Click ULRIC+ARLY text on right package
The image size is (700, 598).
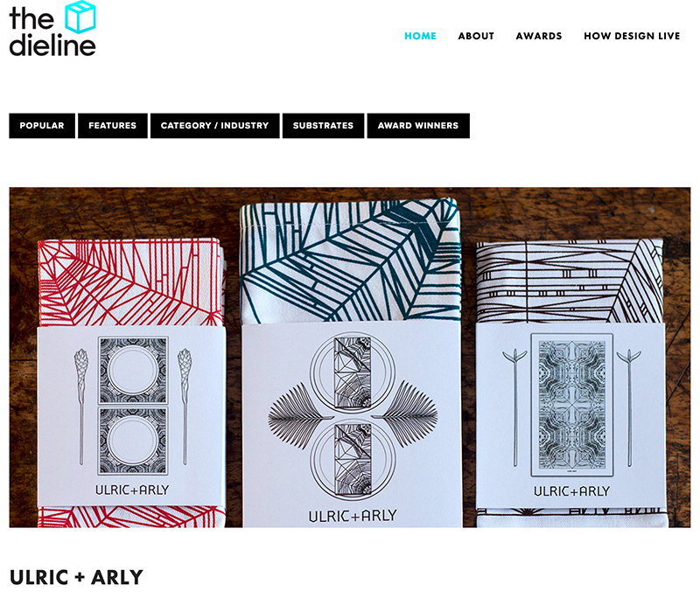pos(571,491)
